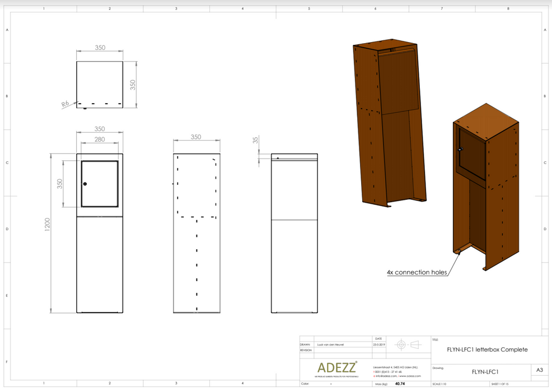Viewport: 552px width, 392px height.
Task: Click the SCALE 1:10 field
Action: click(x=439, y=384)
